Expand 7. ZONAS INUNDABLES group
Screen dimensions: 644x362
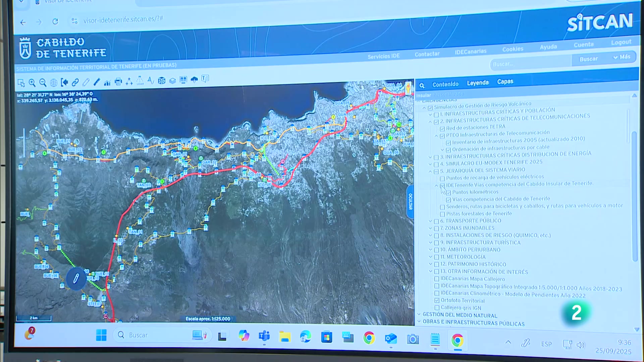[430, 228]
